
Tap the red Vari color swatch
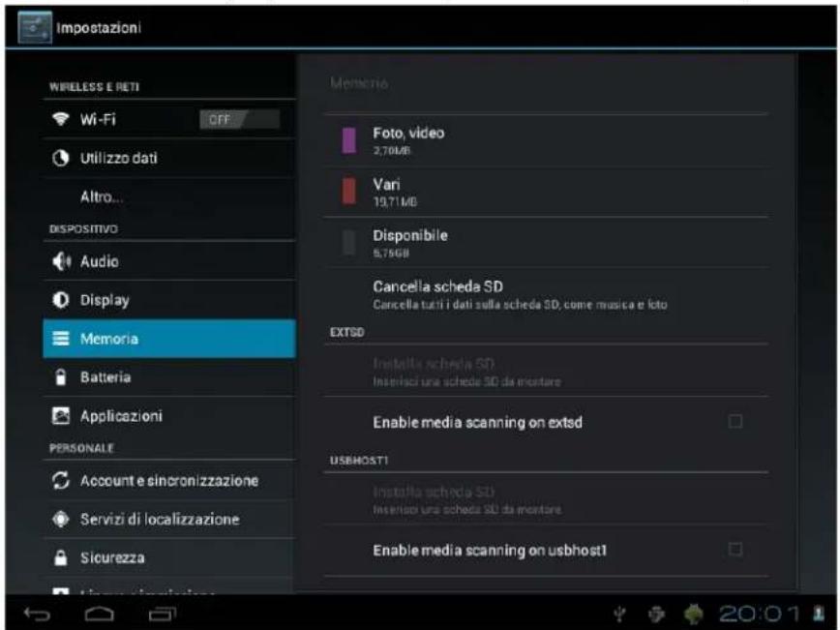point(348,192)
